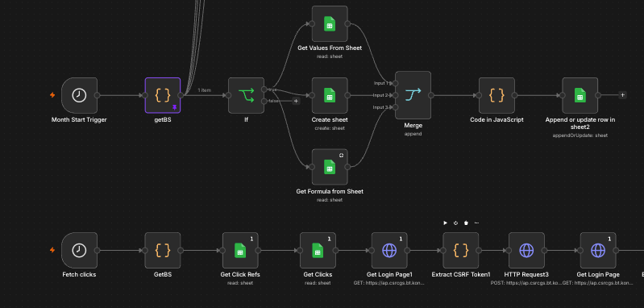The image size is (644, 308).
Task: Open the Merge node
Action: pyautogui.click(x=413, y=95)
